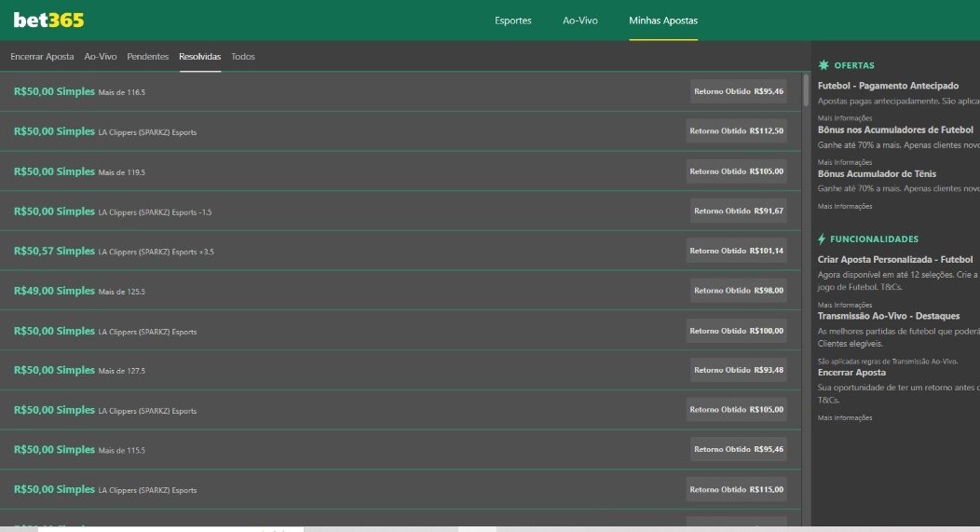Select the Ao-Vivo bets filter tab
980x532 pixels.
tap(101, 56)
